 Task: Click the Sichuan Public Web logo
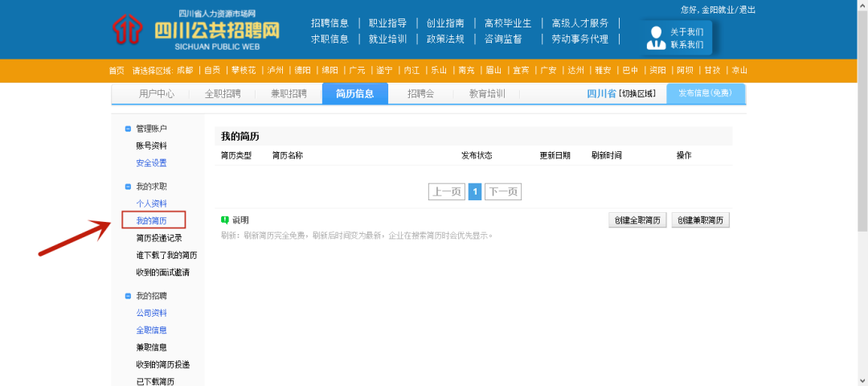[196, 30]
